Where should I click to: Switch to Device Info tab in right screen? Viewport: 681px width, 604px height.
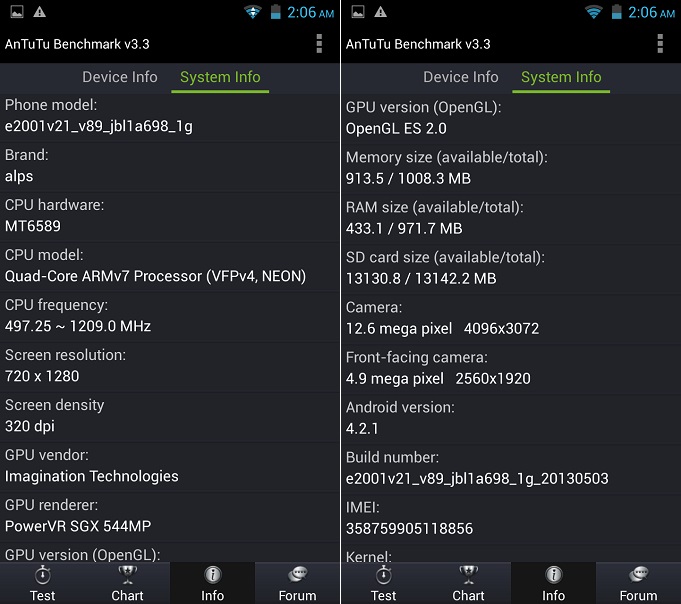point(461,77)
